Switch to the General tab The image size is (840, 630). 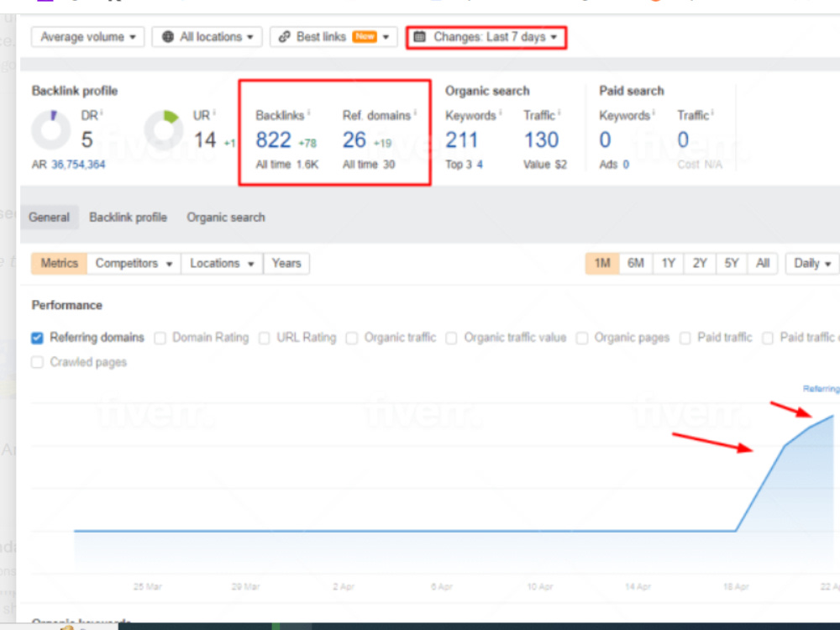click(50, 218)
